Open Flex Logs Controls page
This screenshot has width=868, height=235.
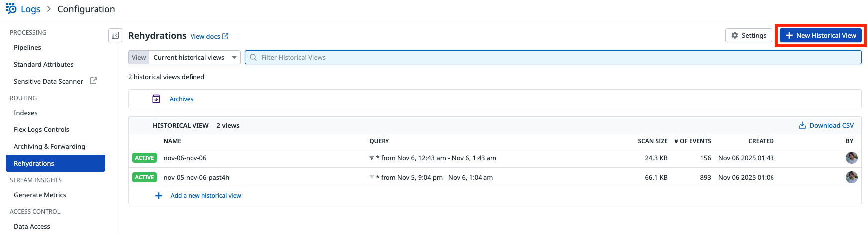click(41, 129)
